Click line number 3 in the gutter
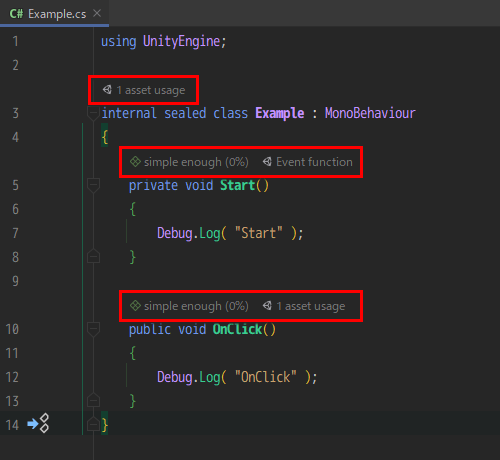This screenshot has width=500, height=460. click(x=15, y=113)
